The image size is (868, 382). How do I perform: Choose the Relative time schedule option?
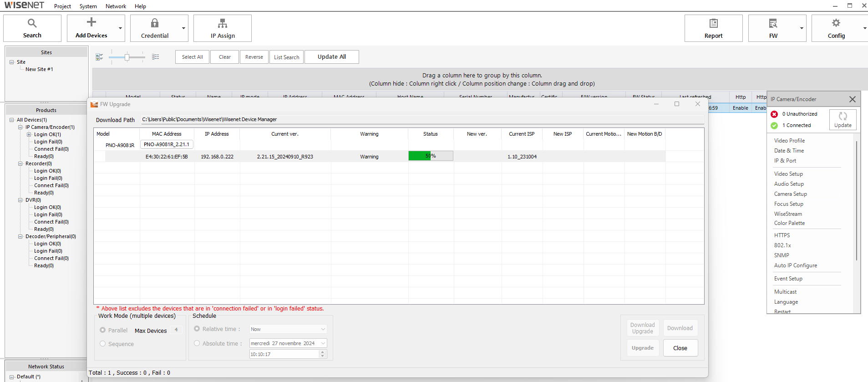pos(197,329)
